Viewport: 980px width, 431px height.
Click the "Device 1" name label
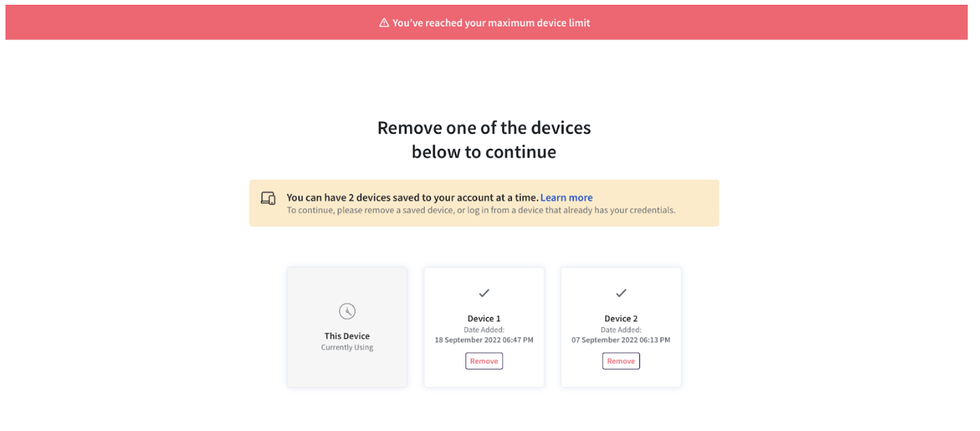[x=484, y=318]
